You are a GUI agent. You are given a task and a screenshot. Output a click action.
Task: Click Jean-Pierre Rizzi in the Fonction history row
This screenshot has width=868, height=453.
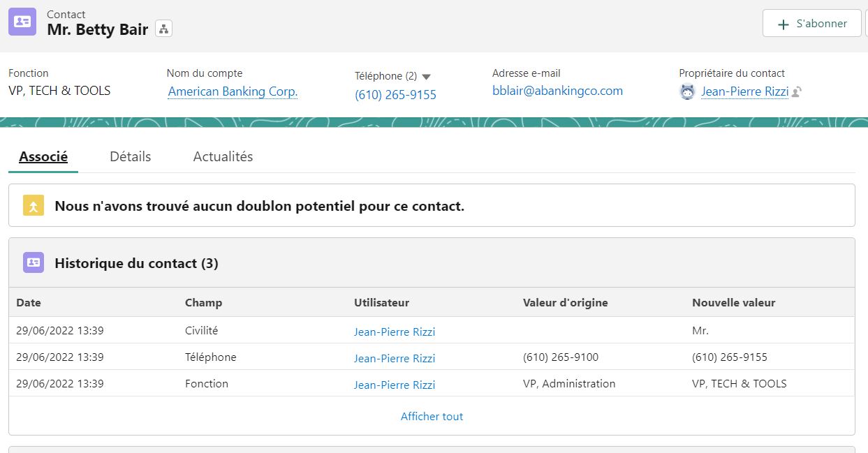click(395, 385)
